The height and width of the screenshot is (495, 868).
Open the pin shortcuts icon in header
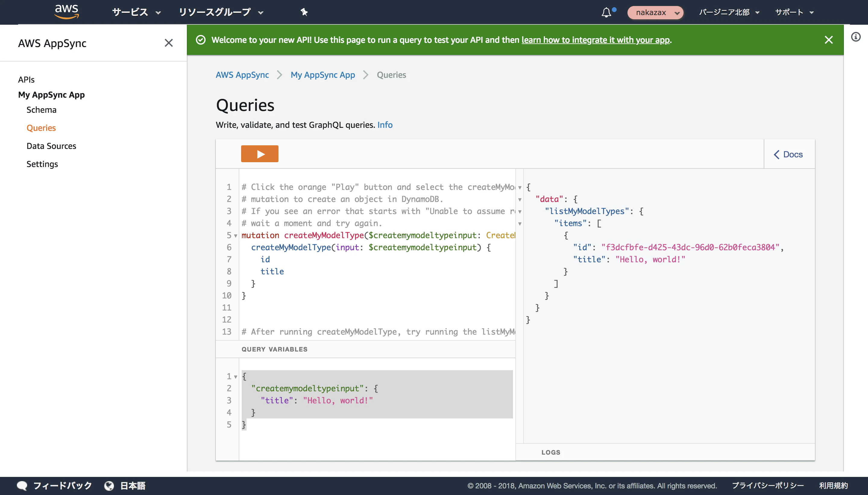pyautogui.click(x=304, y=13)
